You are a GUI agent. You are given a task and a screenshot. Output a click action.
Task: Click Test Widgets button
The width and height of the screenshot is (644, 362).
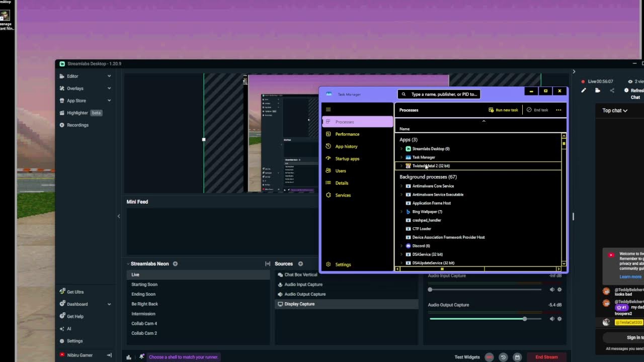tap(467, 357)
